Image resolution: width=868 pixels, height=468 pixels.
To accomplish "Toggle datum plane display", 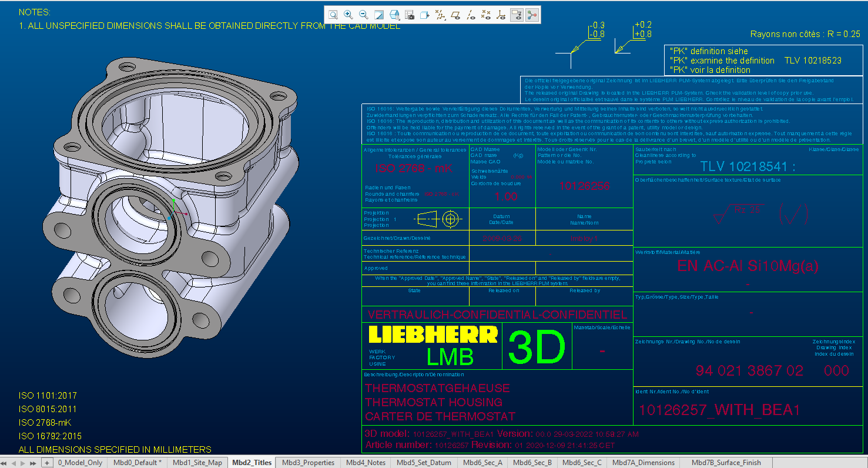I will pos(455,15).
